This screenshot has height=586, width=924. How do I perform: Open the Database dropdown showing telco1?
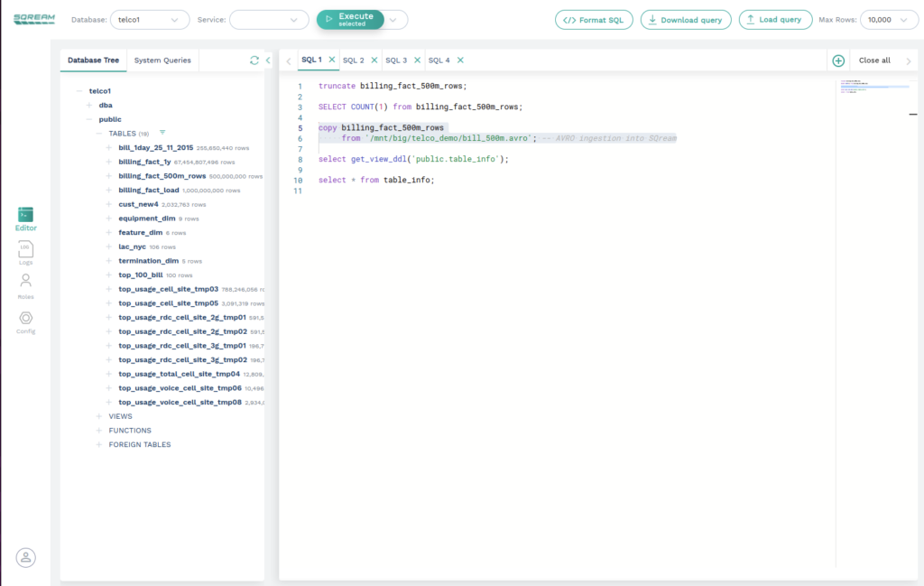click(x=150, y=18)
